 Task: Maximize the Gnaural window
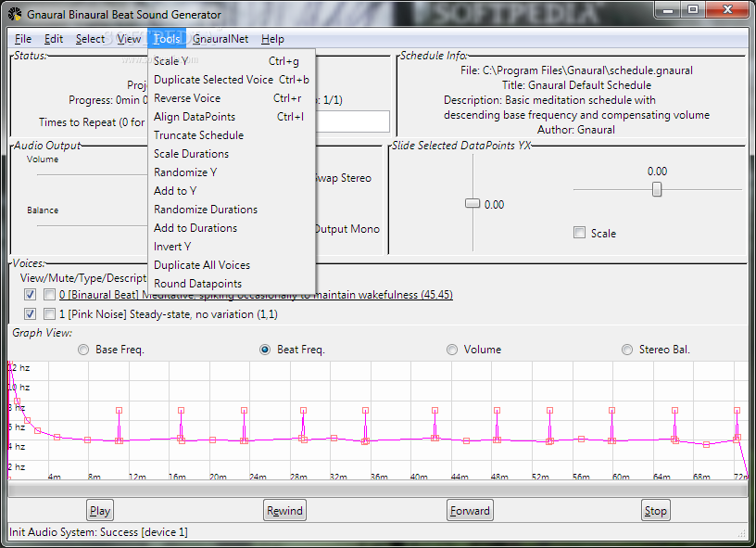[x=693, y=9]
